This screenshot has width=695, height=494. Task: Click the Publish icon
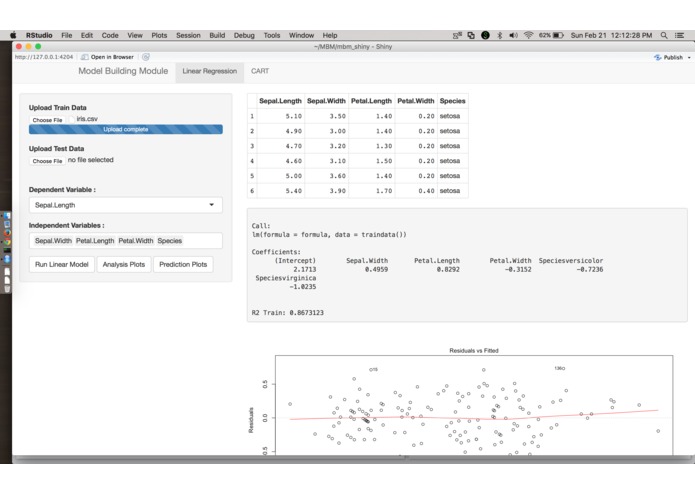pyautogui.click(x=658, y=57)
